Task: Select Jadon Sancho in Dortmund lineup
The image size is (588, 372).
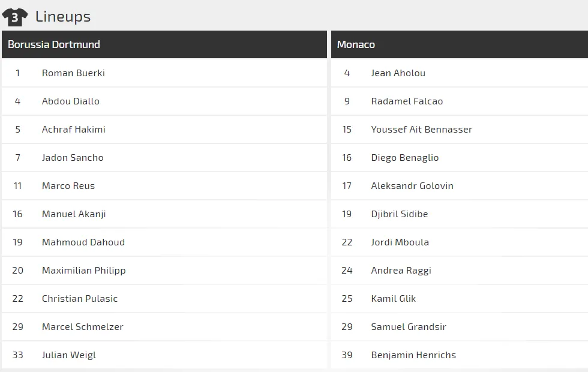Action: [x=73, y=158]
